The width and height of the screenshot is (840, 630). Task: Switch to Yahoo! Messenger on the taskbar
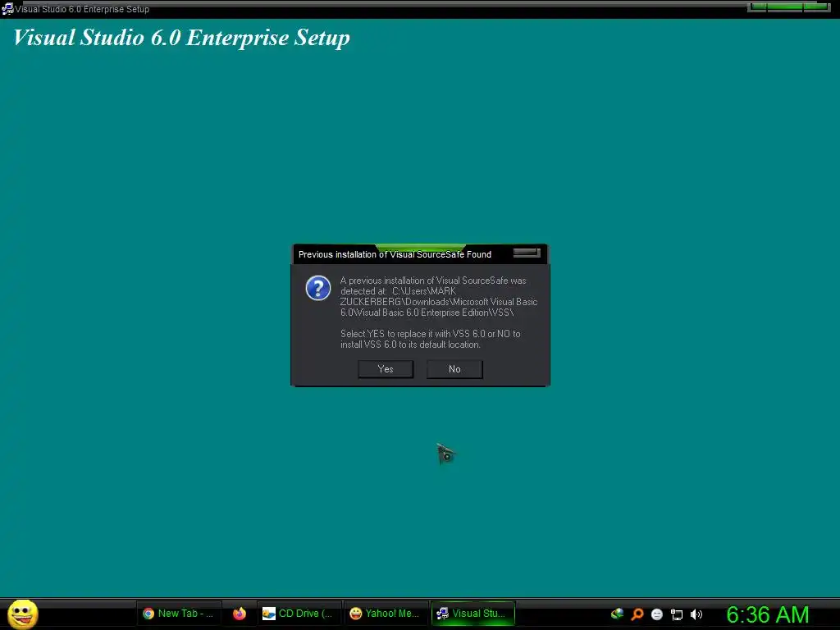(386, 614)
